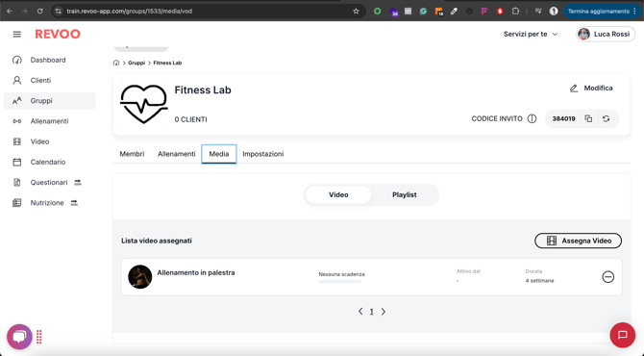Select the Media tab
644x356 pixels.
219,154
